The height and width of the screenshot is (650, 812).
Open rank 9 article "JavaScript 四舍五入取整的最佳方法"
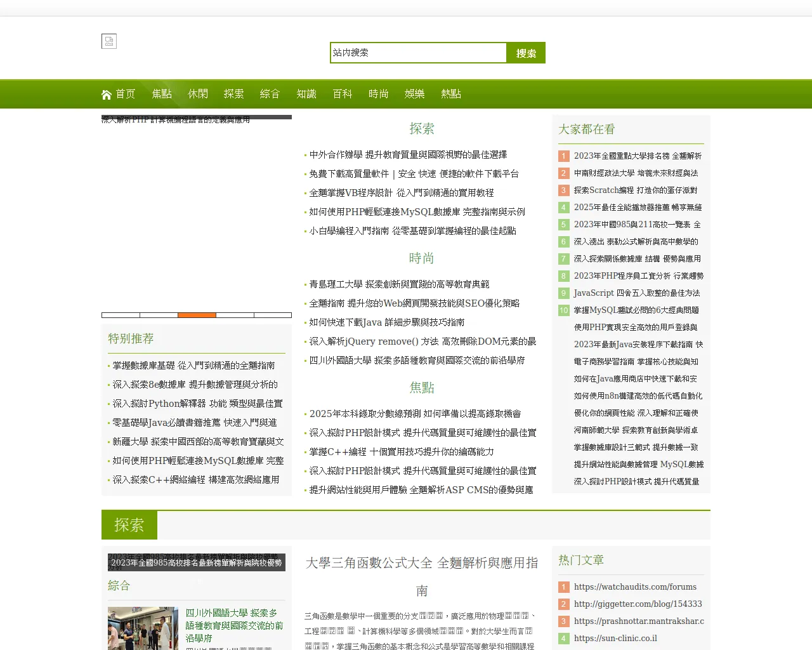tap(637, 293)
